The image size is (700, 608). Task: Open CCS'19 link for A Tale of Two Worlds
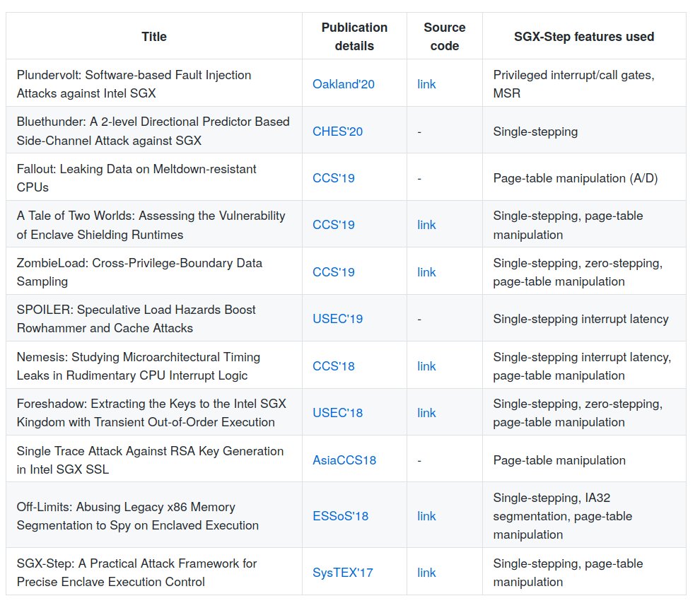(x=334, y=225)
